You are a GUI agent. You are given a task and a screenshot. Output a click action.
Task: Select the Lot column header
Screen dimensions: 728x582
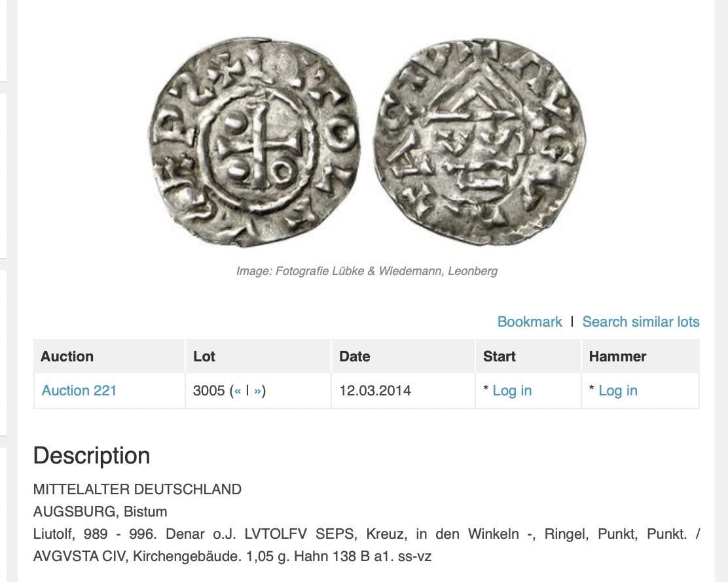pyautogui.click(x=258, y=356)
